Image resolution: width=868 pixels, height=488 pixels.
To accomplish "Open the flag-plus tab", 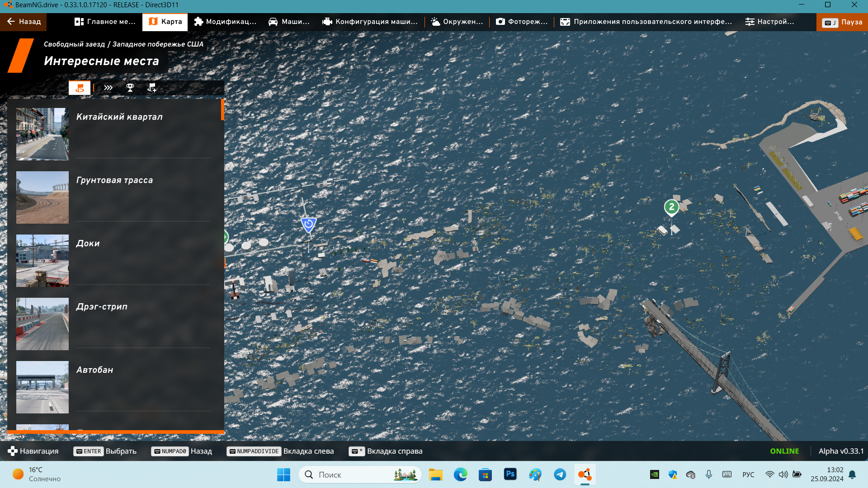I will coord(152,88).
